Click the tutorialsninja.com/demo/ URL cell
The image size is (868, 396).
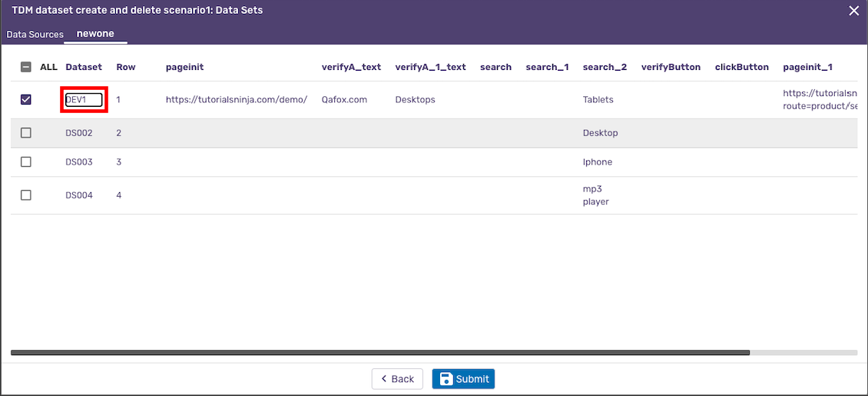[x=237, y=100]
